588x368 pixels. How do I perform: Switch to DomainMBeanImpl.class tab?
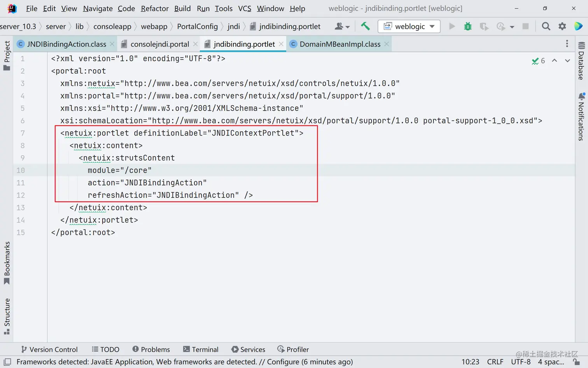(x=340, y=44)
